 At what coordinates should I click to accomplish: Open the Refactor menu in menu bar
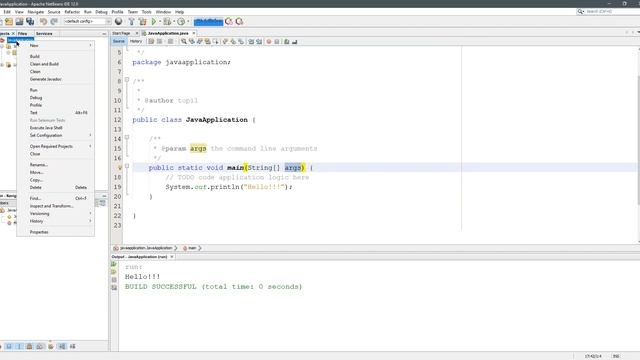[x=72, y=12]
